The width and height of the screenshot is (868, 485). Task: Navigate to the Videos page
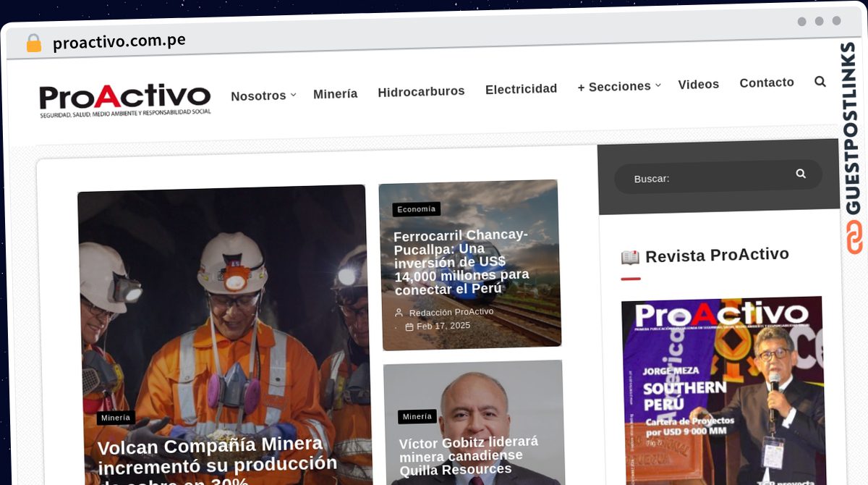[698, 85]
